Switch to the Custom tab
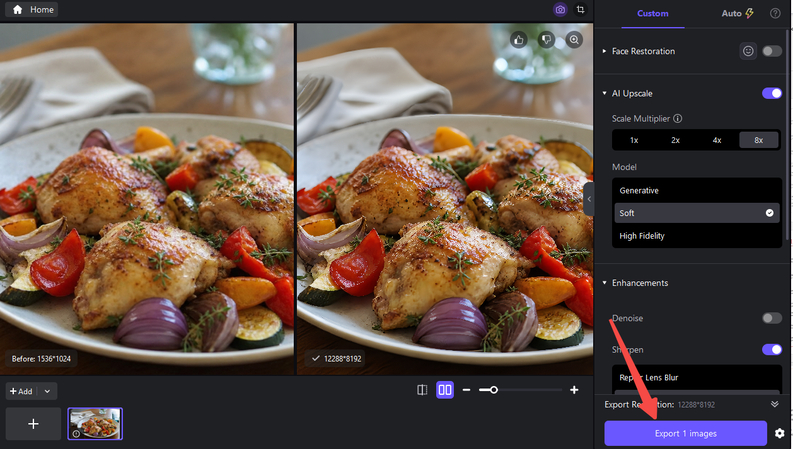Image resolution: width=793 pixels, height=449 pixels. [652, 14]
